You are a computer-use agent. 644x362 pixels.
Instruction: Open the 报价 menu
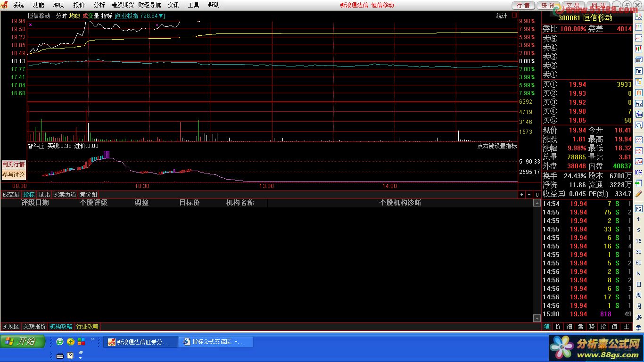point(79,5)
